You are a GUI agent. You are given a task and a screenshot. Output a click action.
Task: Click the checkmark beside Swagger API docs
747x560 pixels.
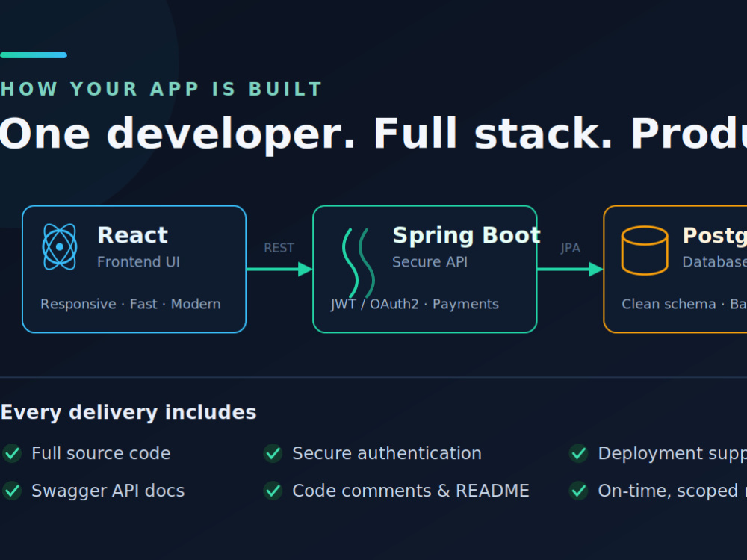coord(12,491)
